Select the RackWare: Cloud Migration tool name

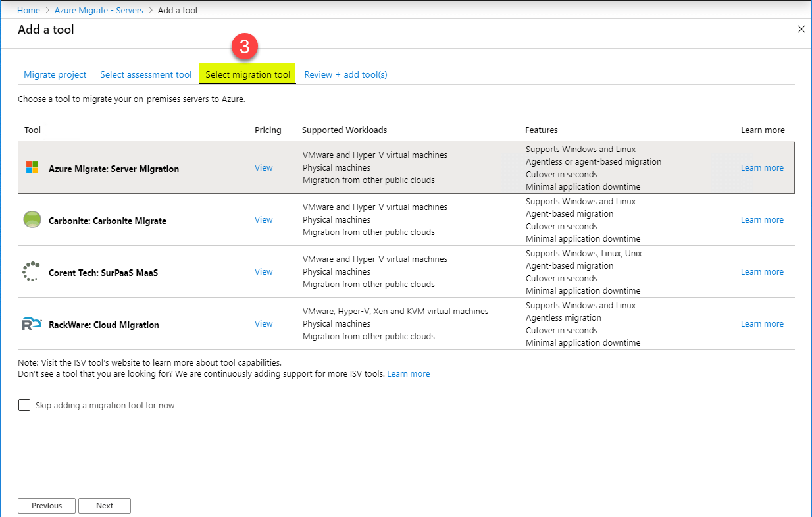(x=104, y=325)
